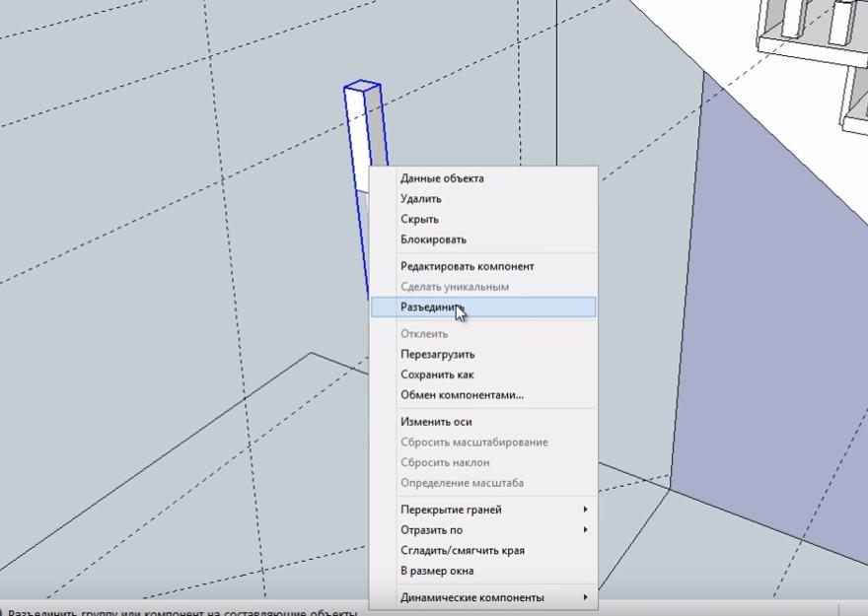
Task: Click the disabled Сбросить масштабирование entry
Action: (473, 443)
